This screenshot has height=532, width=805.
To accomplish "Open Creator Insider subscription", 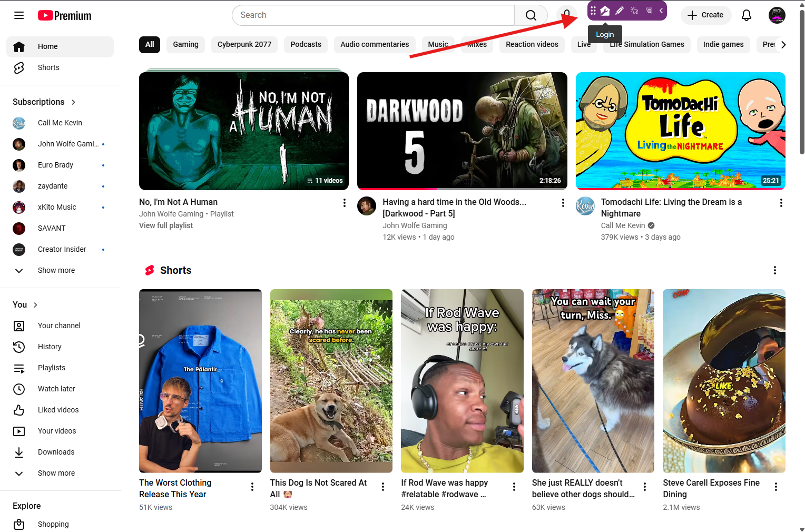I will [60, 249].
